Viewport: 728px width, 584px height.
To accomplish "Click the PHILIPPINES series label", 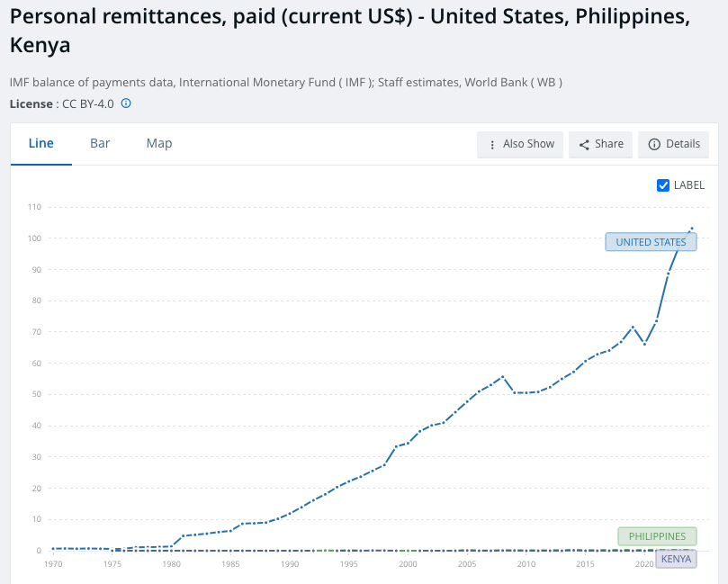I will pos(657,536).
